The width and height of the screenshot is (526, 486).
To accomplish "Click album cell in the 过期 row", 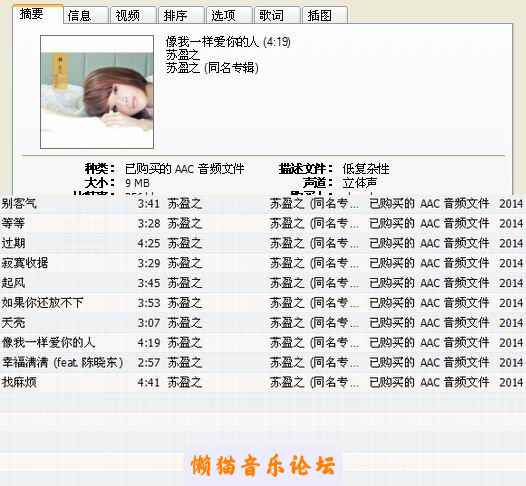I will [315, 243].
